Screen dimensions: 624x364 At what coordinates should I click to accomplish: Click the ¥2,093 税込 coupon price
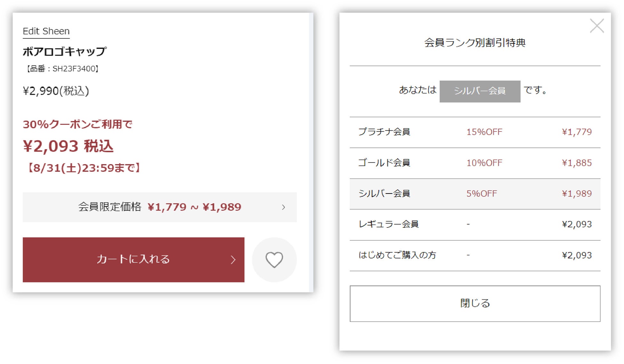click(68, 146)
